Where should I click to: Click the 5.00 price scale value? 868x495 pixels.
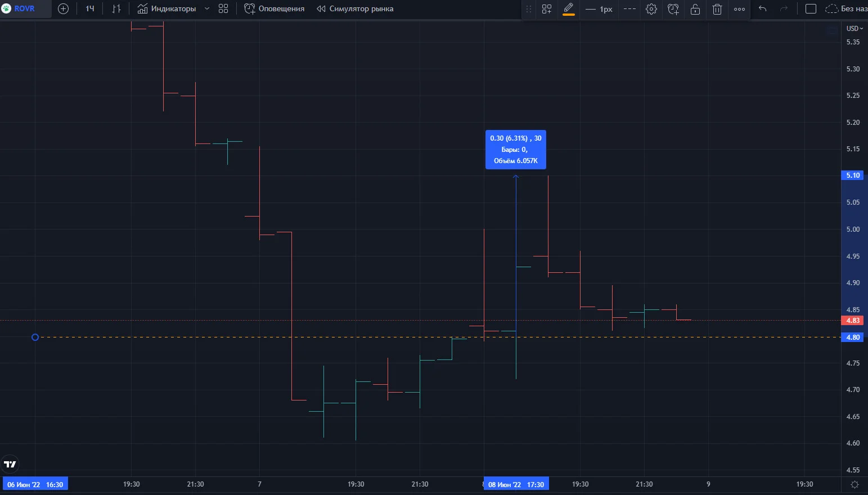(x=853, y=229)
